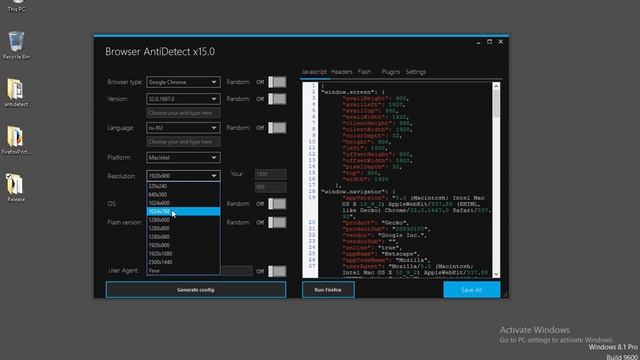Choose 1920x900 in the resolution list
The height and width of the screenshot is (360, 640).
click(183, 245)
